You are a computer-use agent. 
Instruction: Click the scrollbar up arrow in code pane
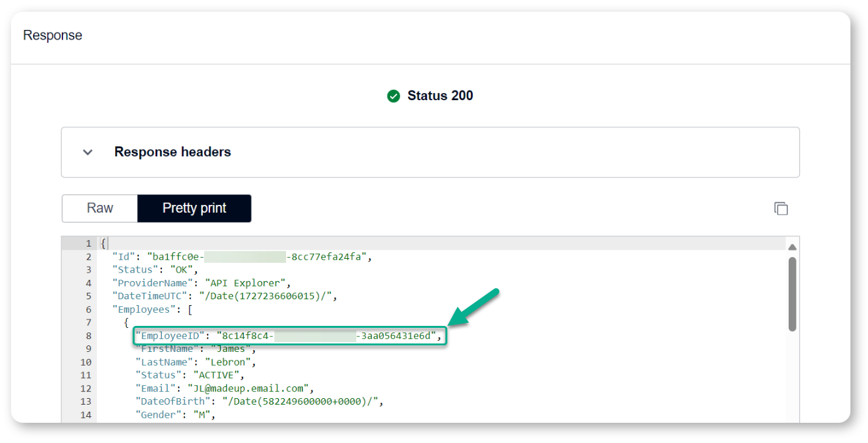792,247
